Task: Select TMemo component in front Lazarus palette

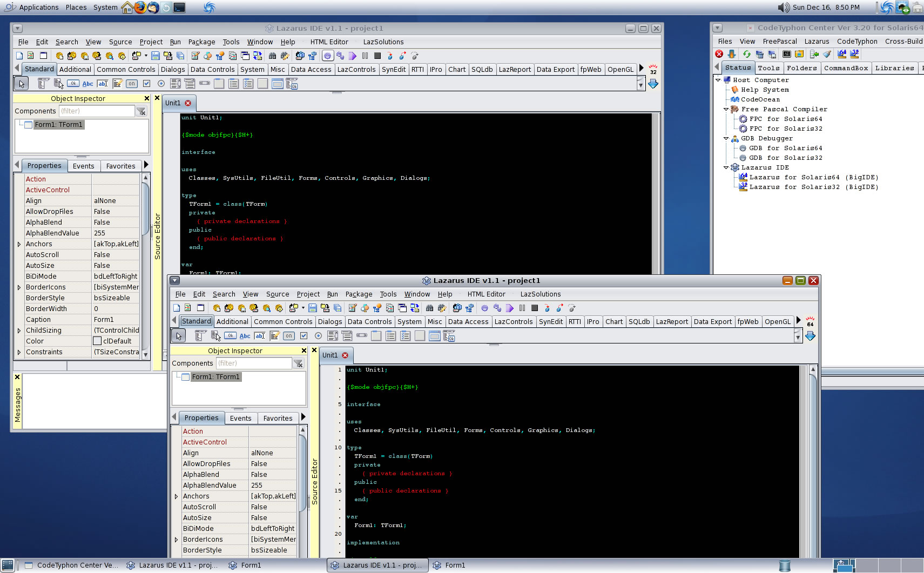Action: point(274,336)
